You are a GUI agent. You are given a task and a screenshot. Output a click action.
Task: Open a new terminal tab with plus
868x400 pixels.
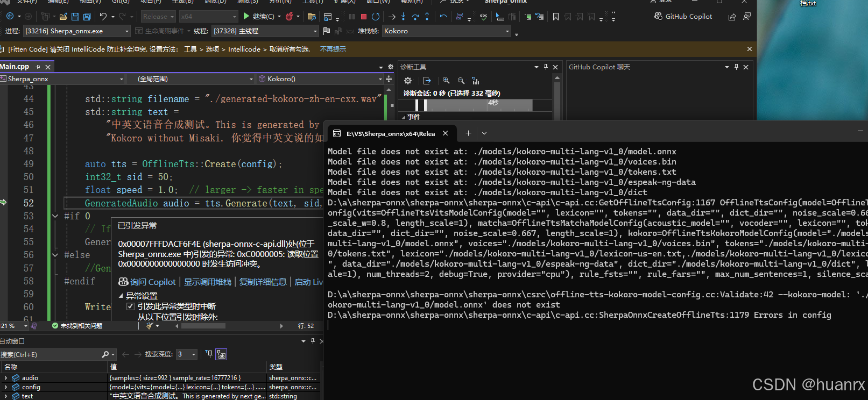point(468,133)
